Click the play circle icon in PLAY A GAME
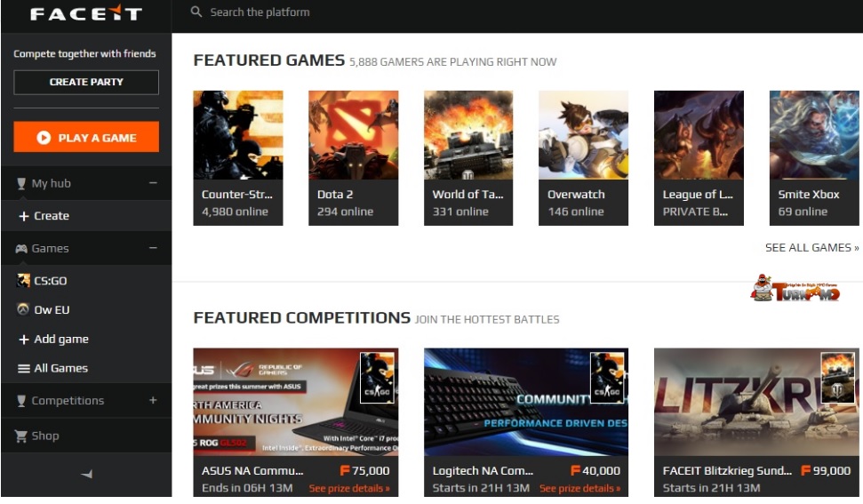 [x=44, y=138]
